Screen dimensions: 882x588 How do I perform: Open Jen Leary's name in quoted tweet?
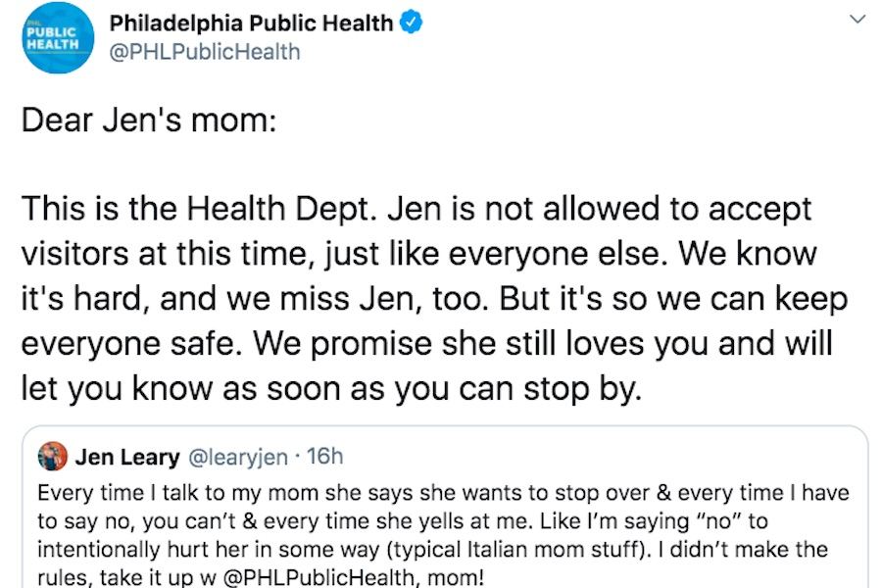(x=127, y=457)
